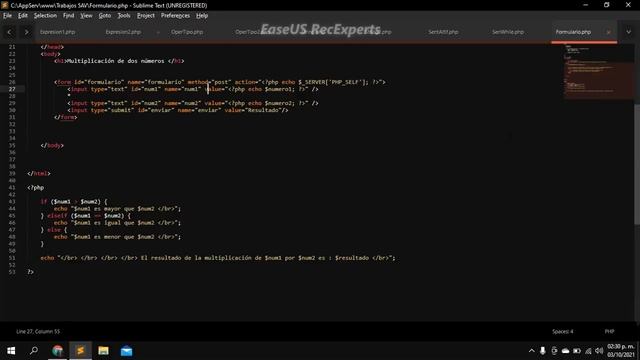Open Windows taskbar search

[34, 351]
